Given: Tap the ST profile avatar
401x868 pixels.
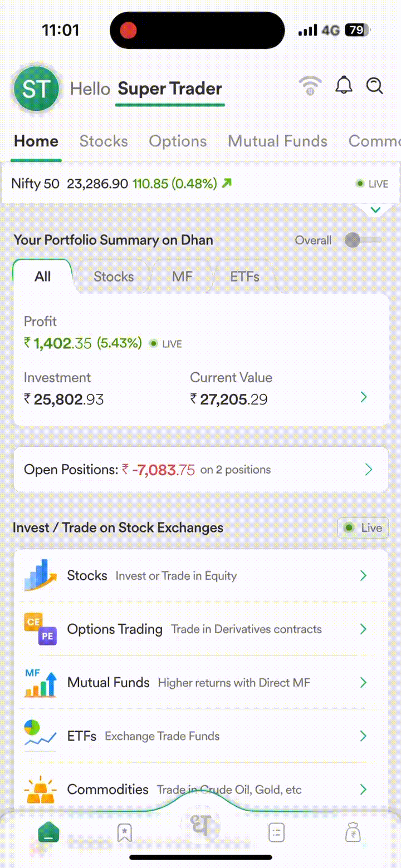Looking at the screenshot, I should tap(36, 89).
